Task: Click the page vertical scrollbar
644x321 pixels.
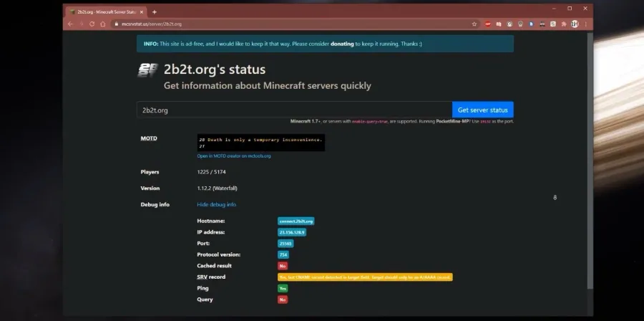Action: [590, 160]
